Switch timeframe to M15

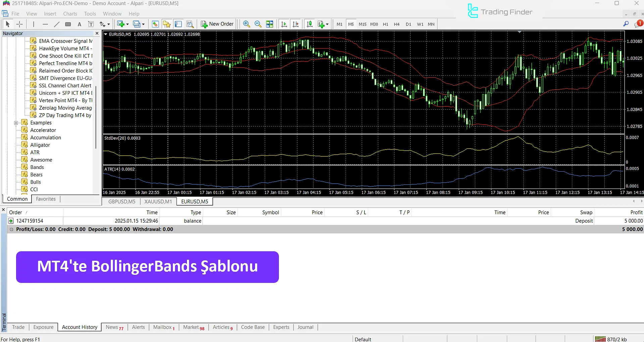coord(362,24)
